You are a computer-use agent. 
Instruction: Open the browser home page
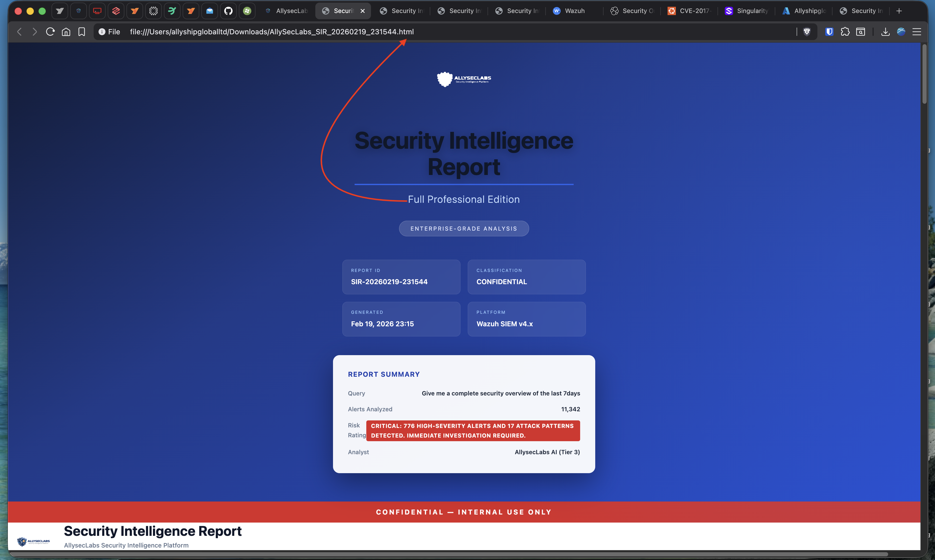(x=66, y=32)
